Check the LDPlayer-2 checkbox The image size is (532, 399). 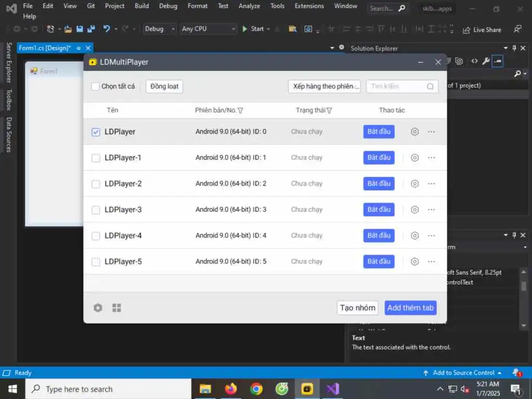96,184
